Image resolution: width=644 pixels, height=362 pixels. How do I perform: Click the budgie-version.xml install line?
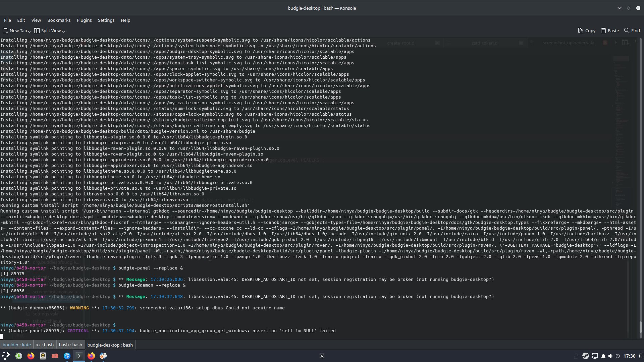[128, 131]
